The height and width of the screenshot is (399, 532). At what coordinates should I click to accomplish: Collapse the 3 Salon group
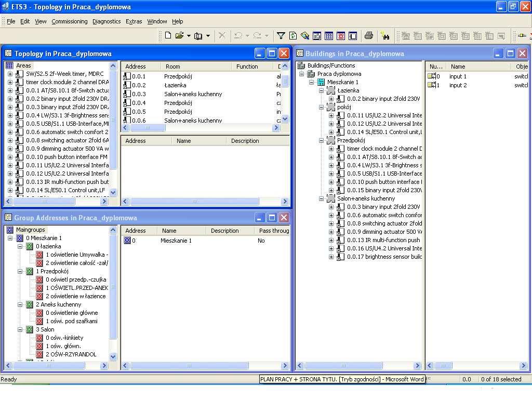[x=20, y=329]
